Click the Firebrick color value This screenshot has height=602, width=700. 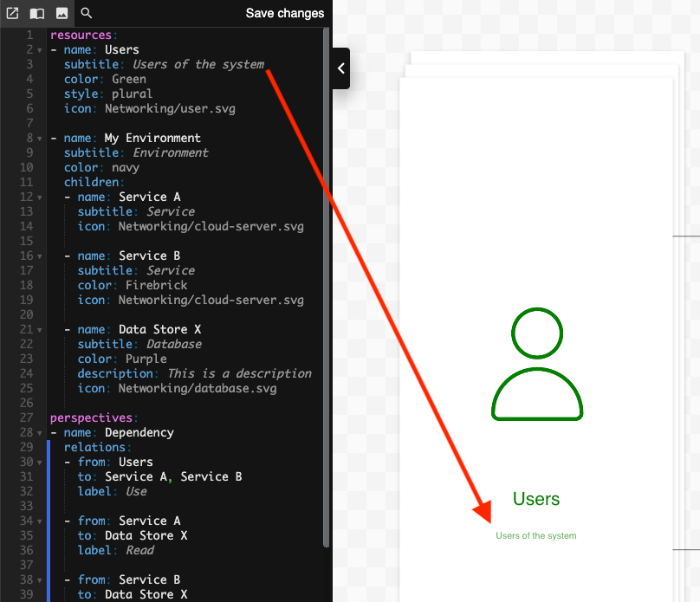pyautogui.click(x=157, y=285)
